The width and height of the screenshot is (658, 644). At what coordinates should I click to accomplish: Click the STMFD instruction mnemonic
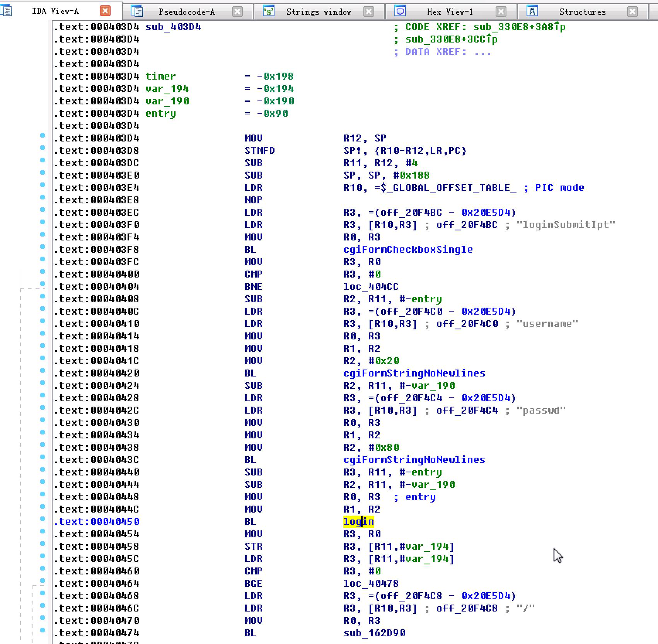[259, 150]
